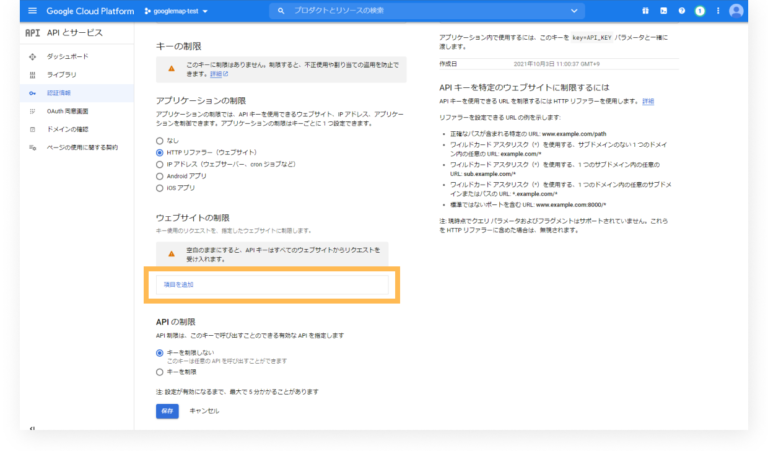Open the three-dot settings menu in header
Image resolution: width=768 pixels, height=451 pixels.
[716, 11]
